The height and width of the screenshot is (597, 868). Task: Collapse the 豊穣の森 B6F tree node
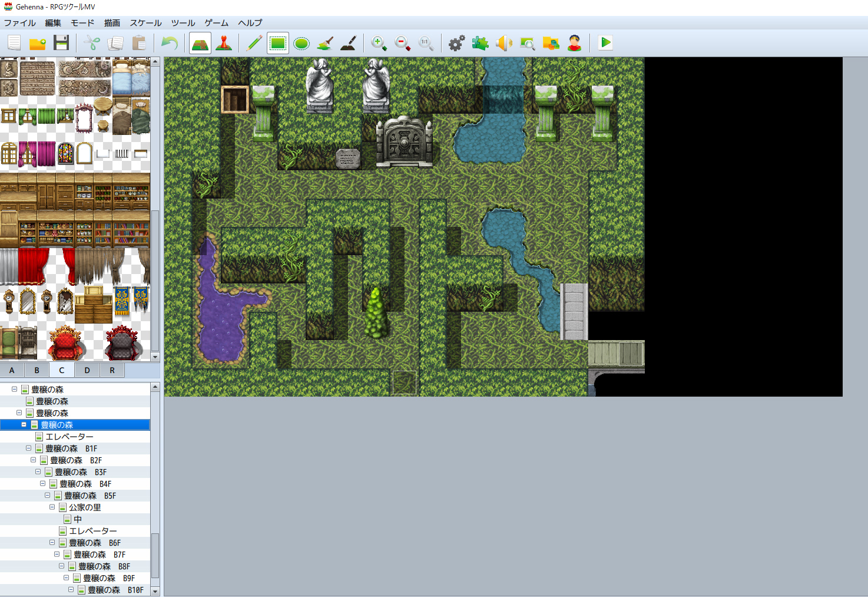[52, 542]
